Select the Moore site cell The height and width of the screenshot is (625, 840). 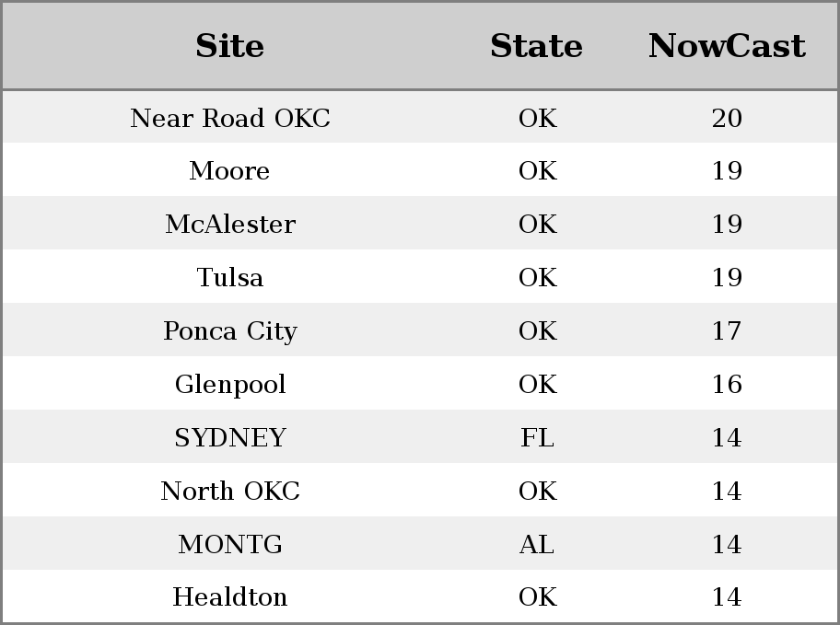pyautogui.click(x=230, y=171)
